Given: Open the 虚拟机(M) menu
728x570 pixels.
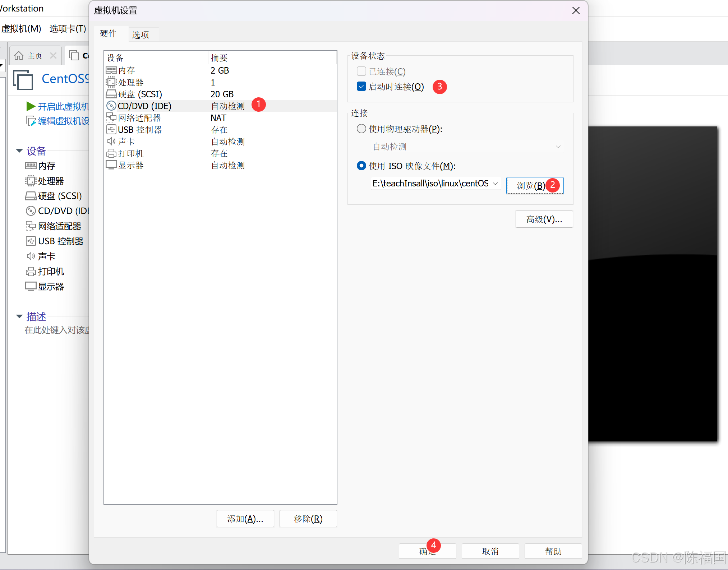Looking at the screenshot, I should [21, 28].
